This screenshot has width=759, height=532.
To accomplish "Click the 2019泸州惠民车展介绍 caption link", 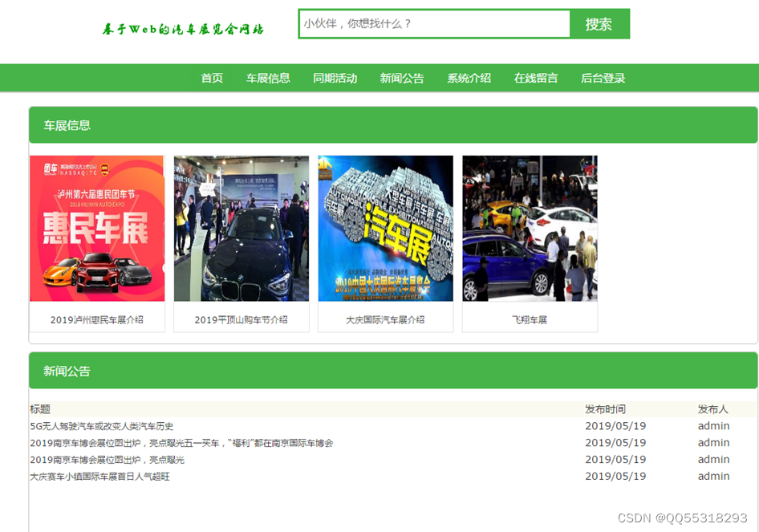I will coord(97,320).
